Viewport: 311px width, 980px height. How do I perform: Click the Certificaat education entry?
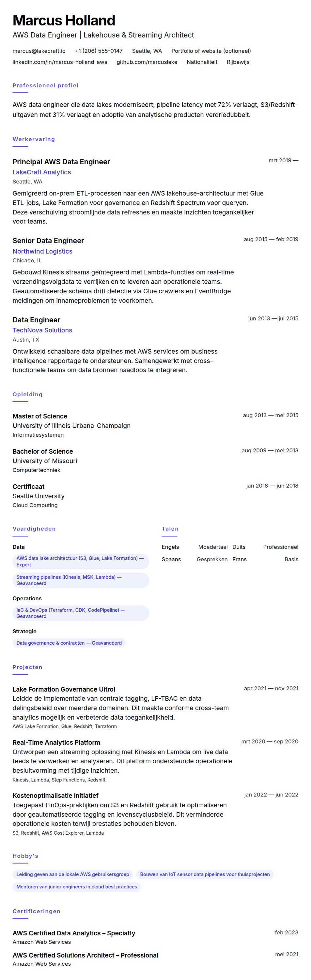click(29, 486)
